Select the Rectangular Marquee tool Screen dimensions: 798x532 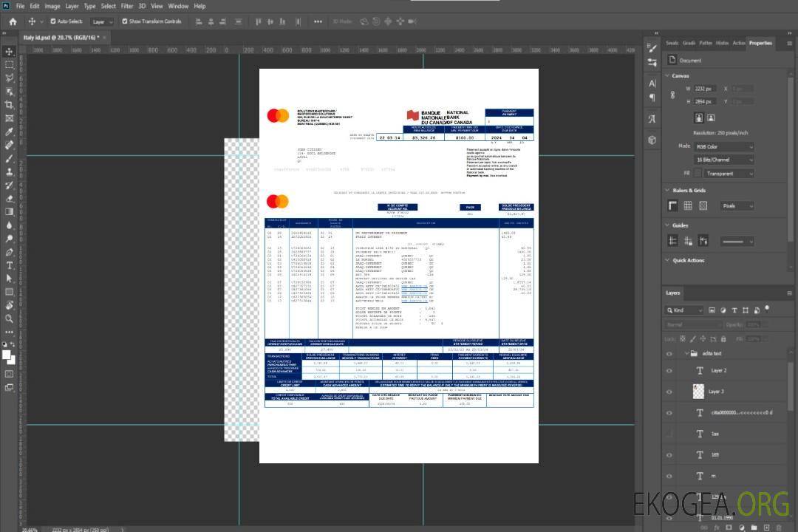point(9,65)
